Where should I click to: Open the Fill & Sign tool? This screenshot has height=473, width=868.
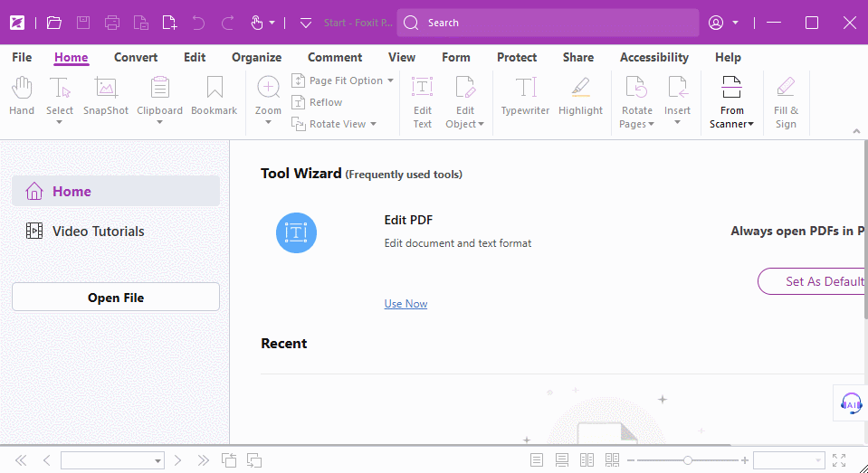[x=786, y=103]
